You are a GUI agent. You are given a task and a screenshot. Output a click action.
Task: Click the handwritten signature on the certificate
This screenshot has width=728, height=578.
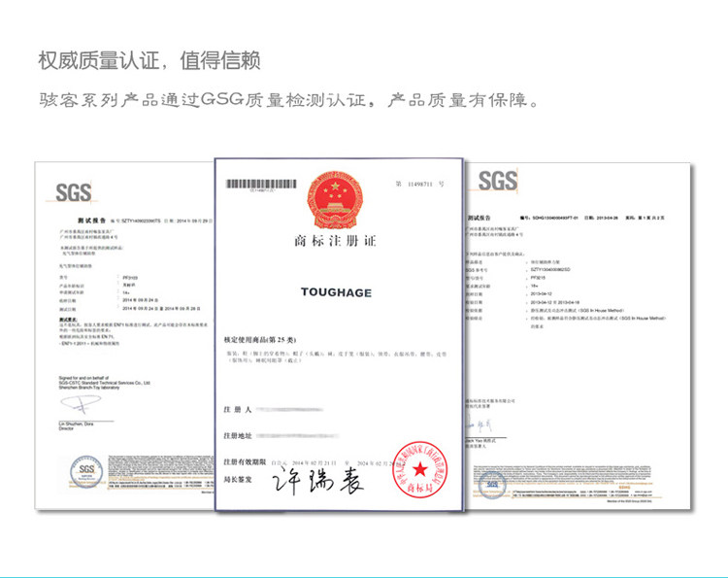tap(318, 480)
